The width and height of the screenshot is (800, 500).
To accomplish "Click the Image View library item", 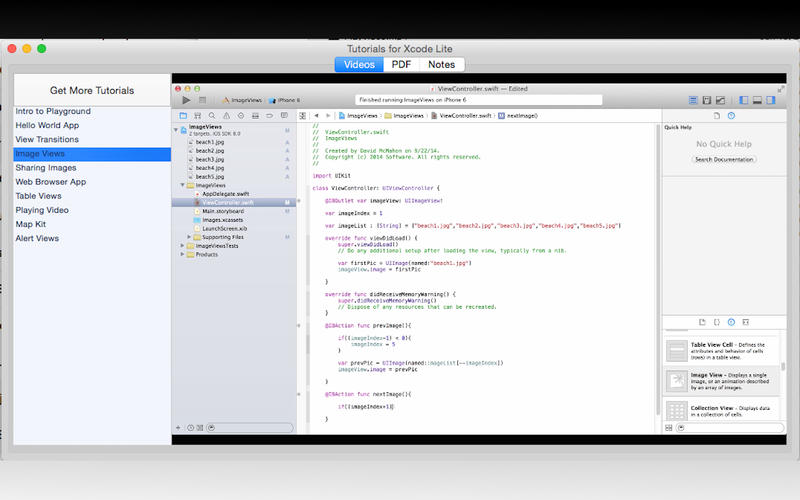I will point(721,381).
